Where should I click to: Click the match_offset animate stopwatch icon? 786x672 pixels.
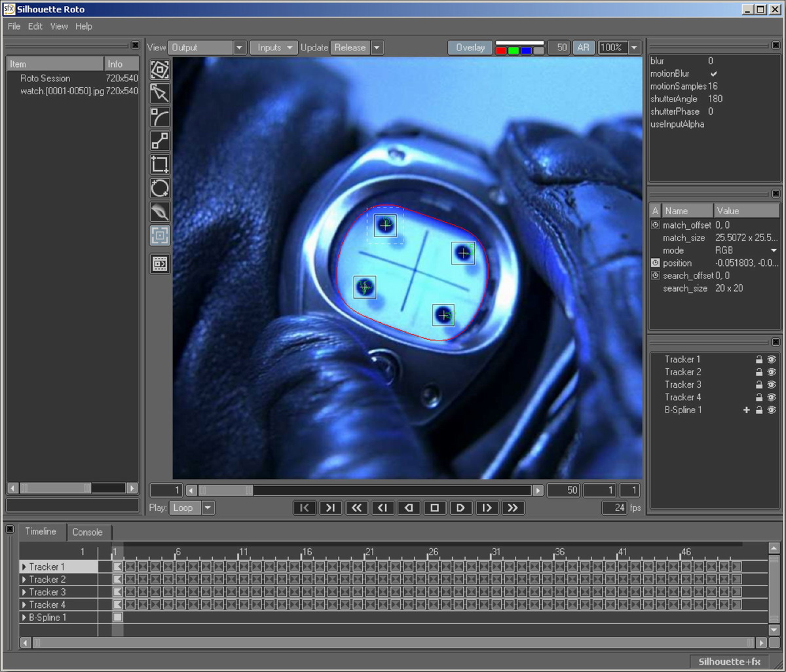click(655, 225)
